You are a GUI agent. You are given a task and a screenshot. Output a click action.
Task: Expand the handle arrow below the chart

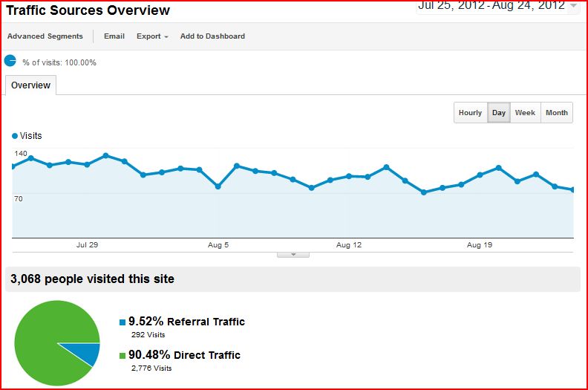coord(293,255)
